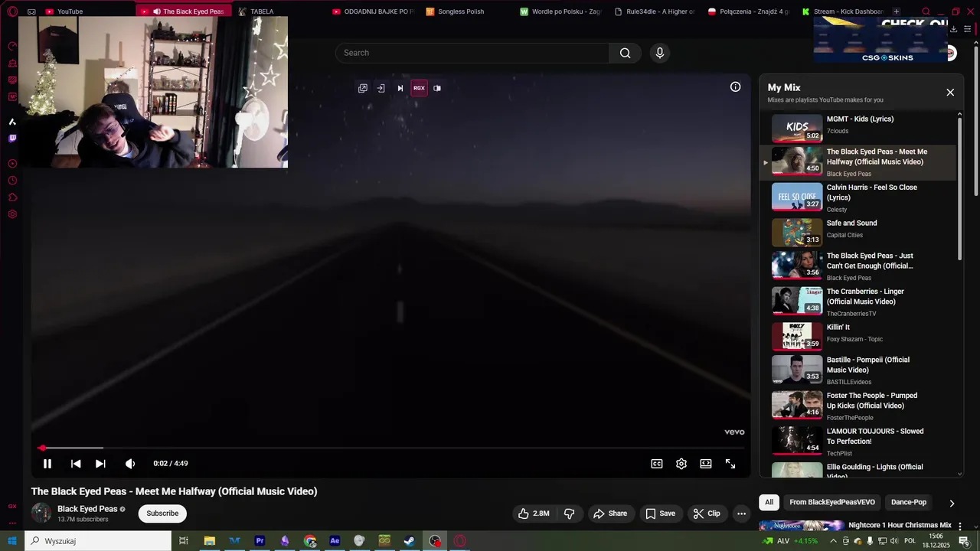This screenshot has width=980, height=551.
Task: Click the snap-to-side arrow overlay icon
Action: (x=381, y=88)
